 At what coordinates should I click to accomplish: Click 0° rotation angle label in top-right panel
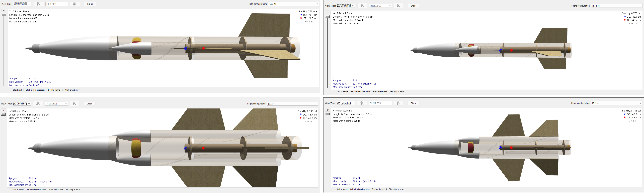coord(328,13)
